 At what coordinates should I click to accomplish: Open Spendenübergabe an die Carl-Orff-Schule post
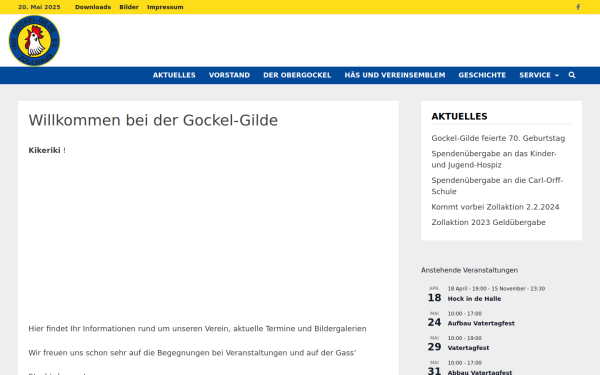pos(497,186)
